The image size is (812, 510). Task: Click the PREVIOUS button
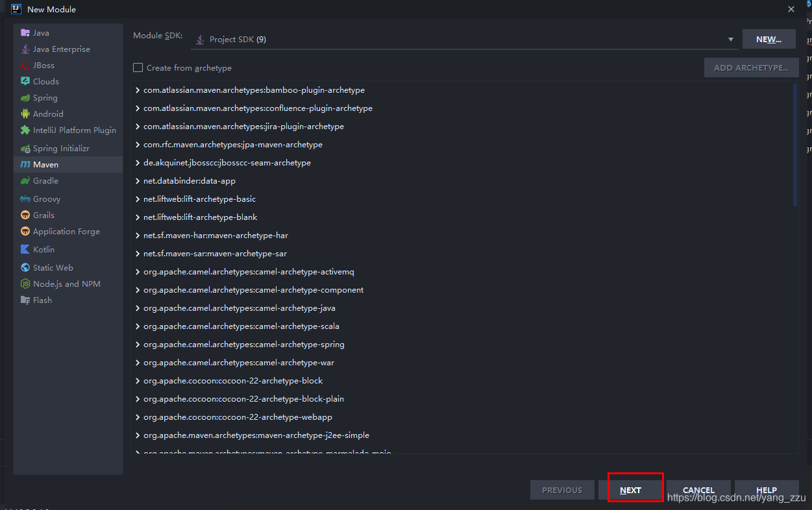point(562,490)
